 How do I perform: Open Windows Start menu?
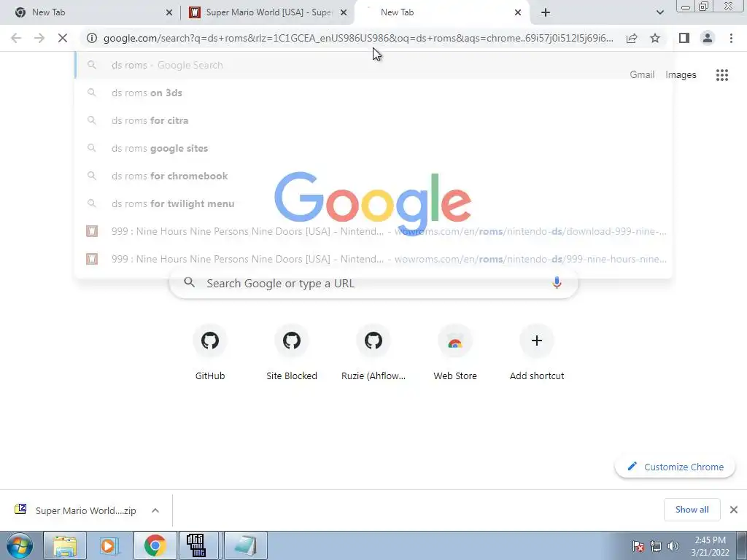click(19, 545)
